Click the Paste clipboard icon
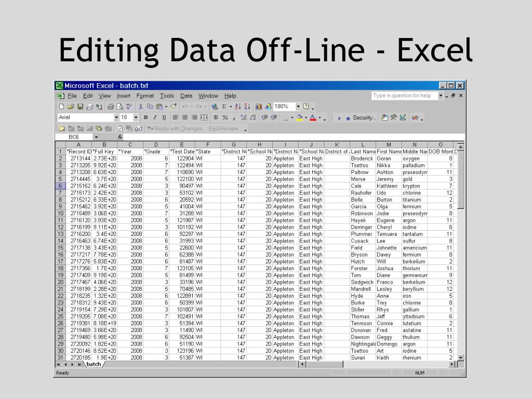This screenshot has width=532, height=399. coord(159,107)
